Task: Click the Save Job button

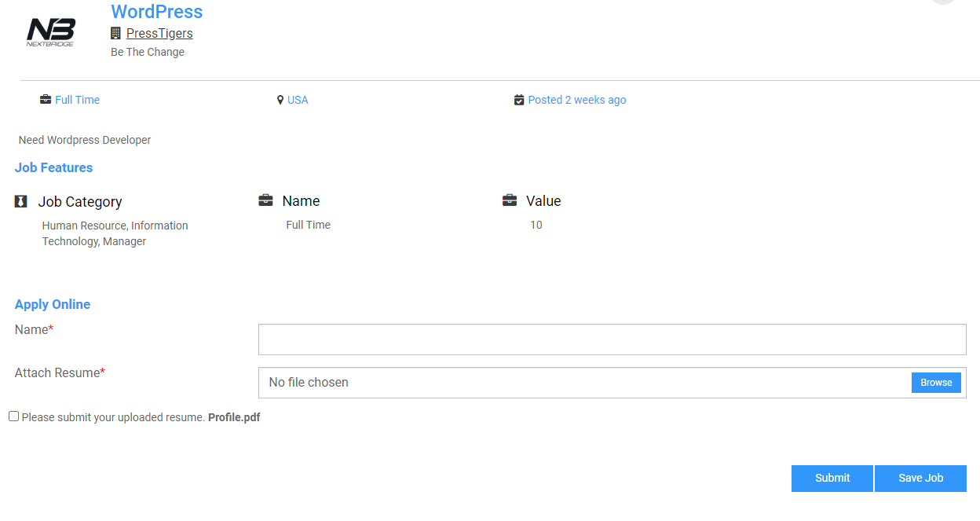Action: click(920, 478)
